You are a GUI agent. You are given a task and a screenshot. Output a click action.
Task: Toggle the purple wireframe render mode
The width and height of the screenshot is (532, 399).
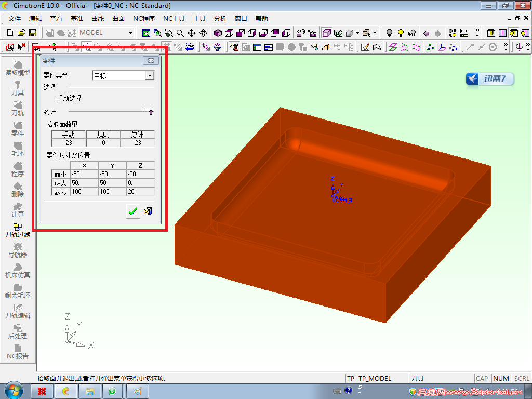tap(327, 33)
